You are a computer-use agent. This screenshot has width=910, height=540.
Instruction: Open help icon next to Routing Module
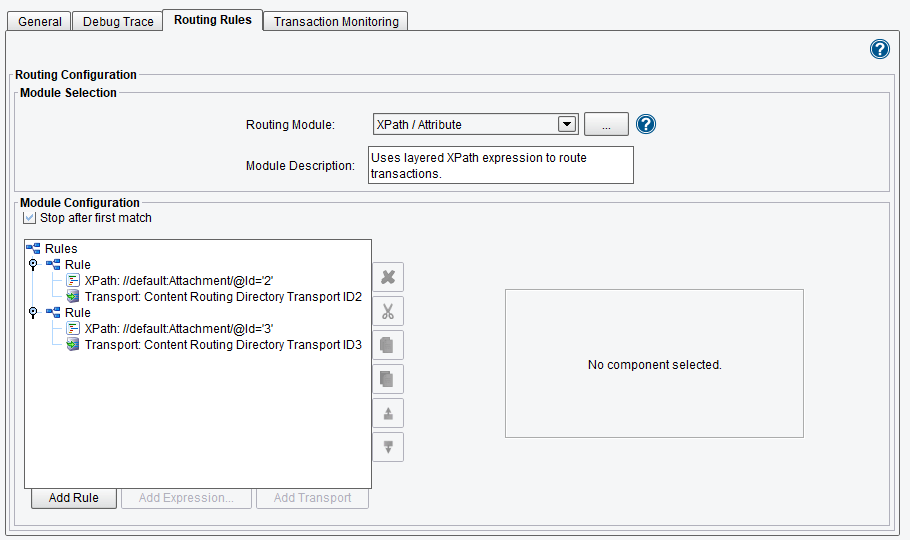pos(646,124)
